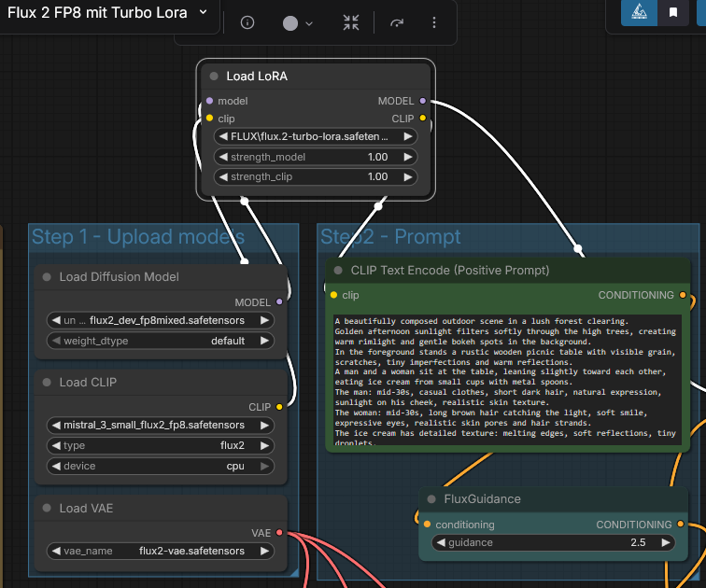Click the bypass curved arrow icon
Image resolution: width=706 pixels, height=588 pixels.
397,22
